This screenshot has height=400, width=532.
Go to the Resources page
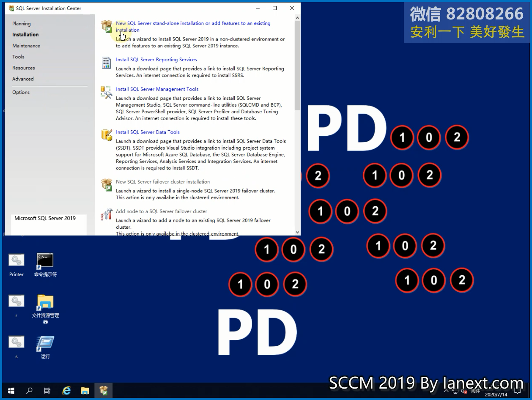pyautogui.click(x=24, y=68)
